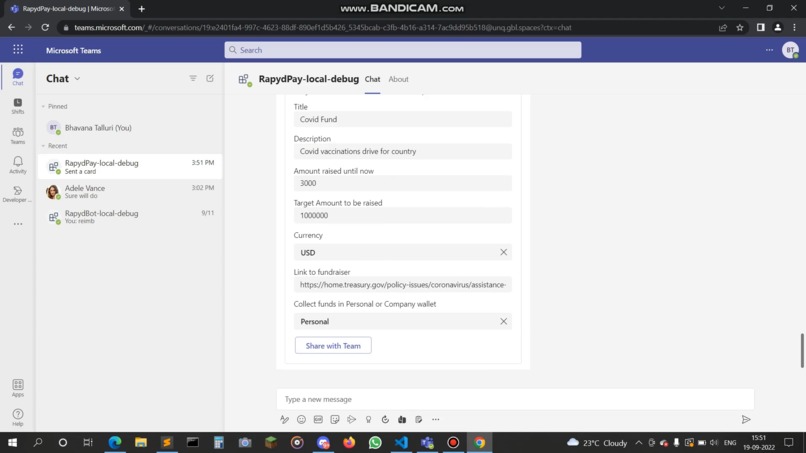Screen dimensions: 806x453
Task: Switch to the About tab
Action: click(398, 79)
